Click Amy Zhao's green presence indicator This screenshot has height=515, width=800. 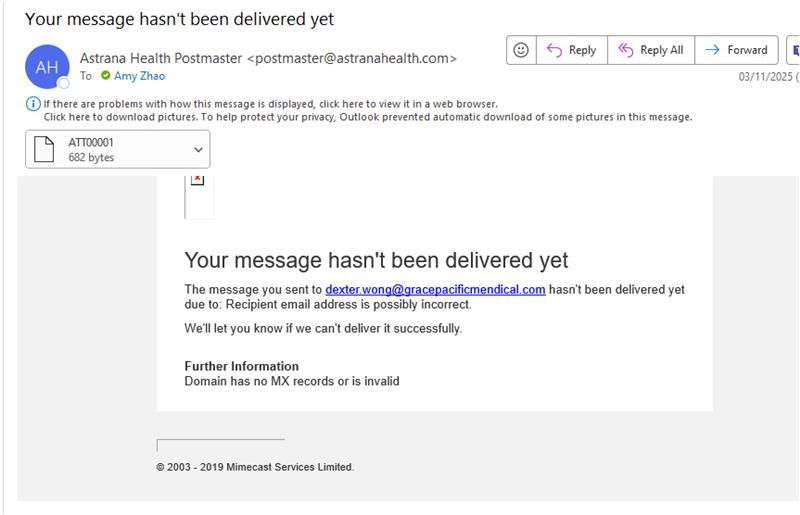(106, 76)
